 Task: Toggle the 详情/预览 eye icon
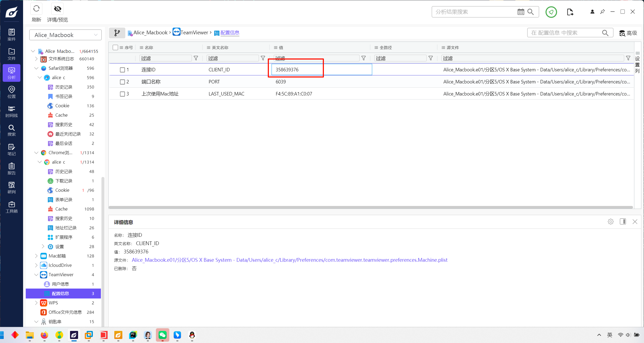(x=57, y=9)
